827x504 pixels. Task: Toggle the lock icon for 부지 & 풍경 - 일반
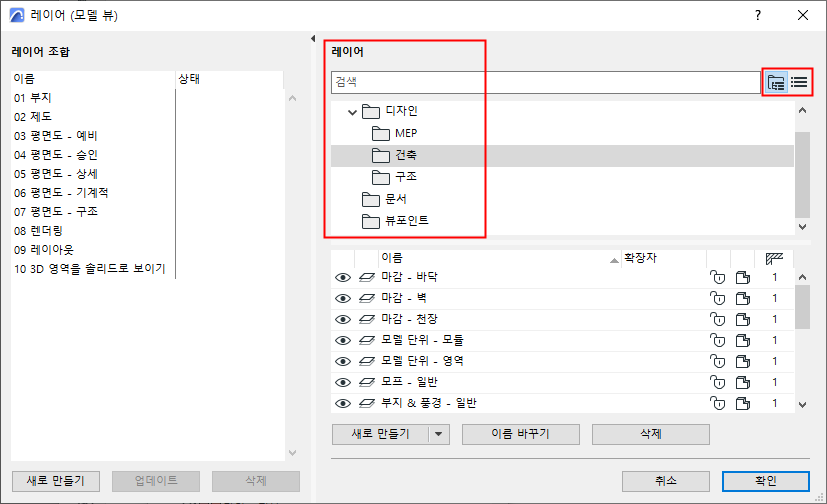(x=717, y=403)
